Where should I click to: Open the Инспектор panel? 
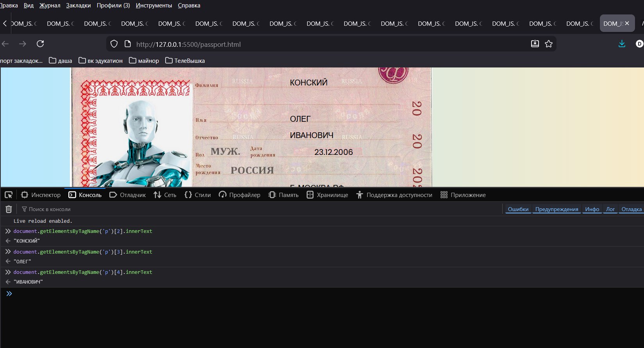pos(41,195)
